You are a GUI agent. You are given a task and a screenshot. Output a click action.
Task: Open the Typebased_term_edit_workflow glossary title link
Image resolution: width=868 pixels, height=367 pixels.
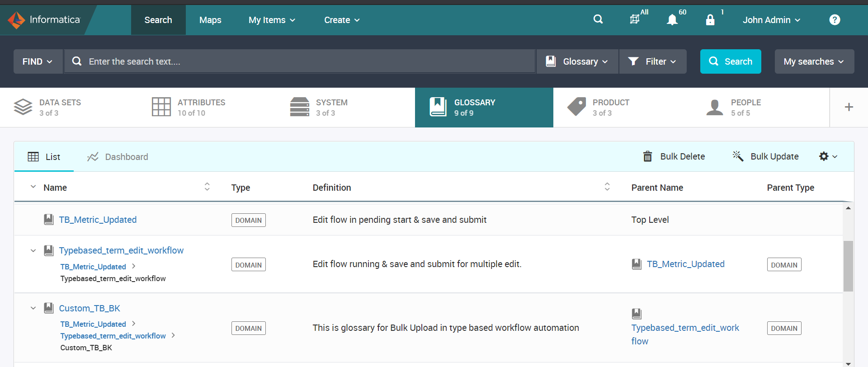point(121,250)
